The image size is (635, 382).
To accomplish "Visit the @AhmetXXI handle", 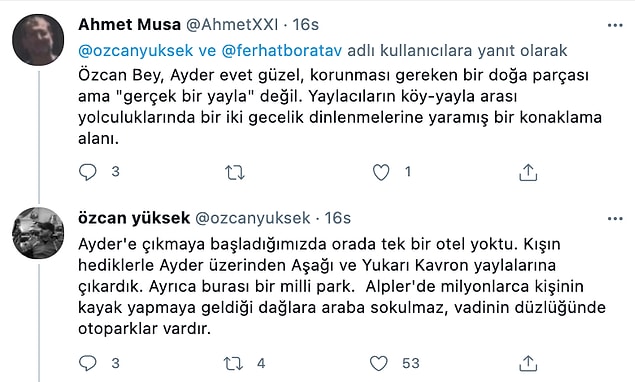I will 232,25.
